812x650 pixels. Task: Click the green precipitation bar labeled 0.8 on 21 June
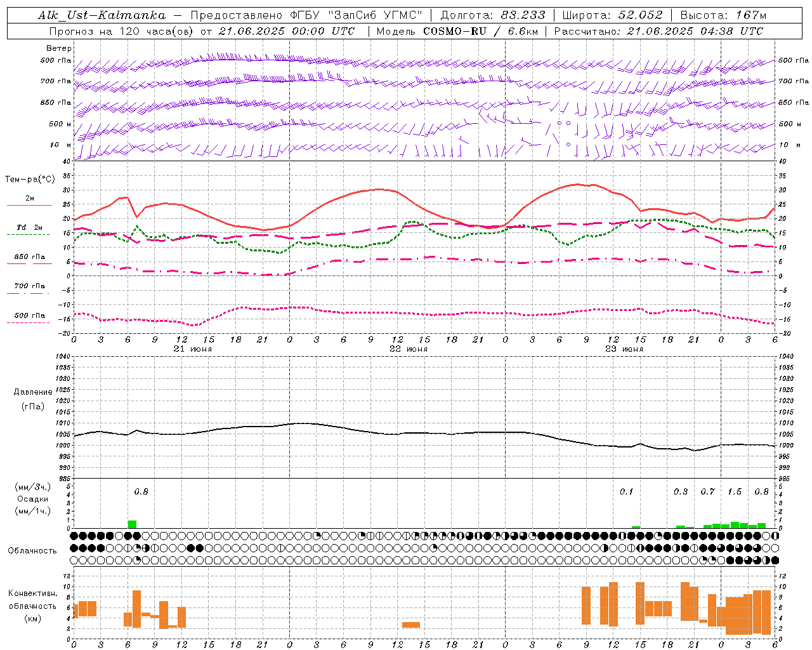pyautogui.click(x=132, y=524)
